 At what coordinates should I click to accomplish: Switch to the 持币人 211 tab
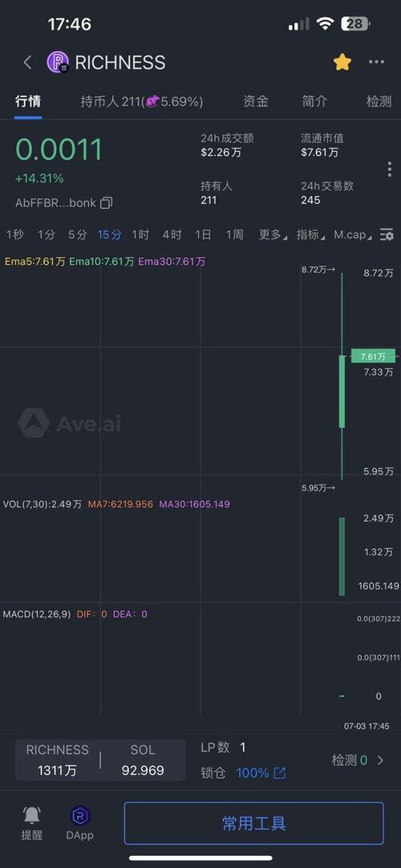tap(142, 101)
